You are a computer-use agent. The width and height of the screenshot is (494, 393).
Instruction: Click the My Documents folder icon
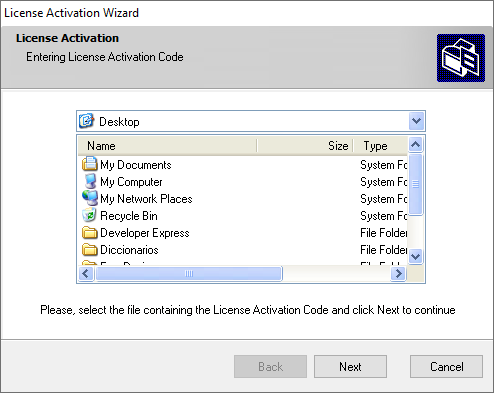(x=90, y=164)
